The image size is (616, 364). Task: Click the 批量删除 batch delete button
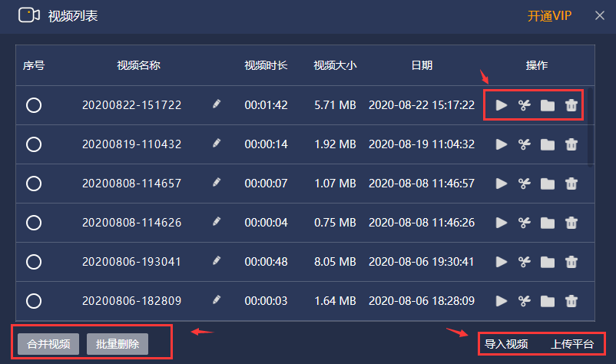pos(118,344)
